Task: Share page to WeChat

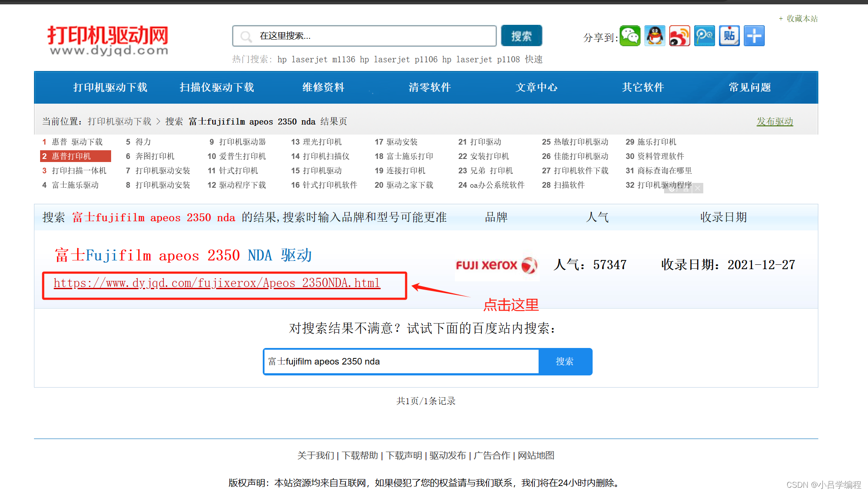Action: (x=630, y=36)
